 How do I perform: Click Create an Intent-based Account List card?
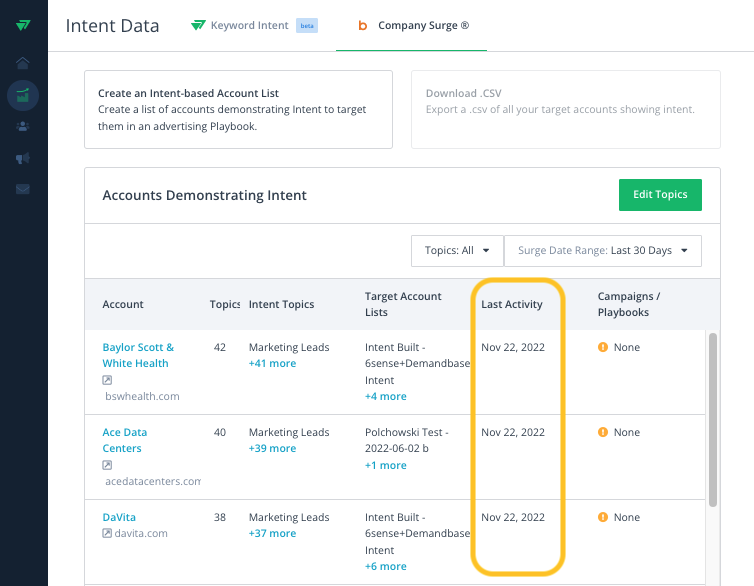tap(239, 110)
